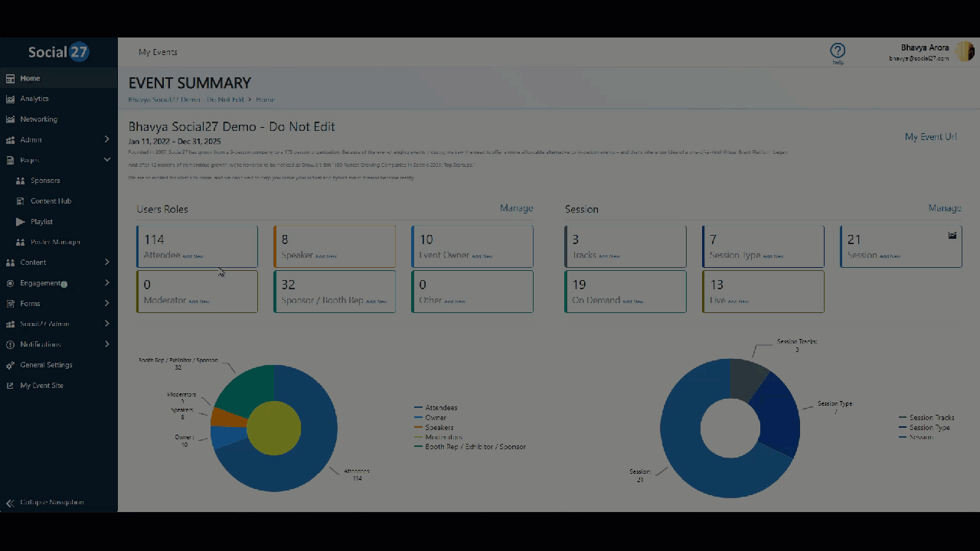Expand the Engagement menu chevron
The width and height of the screenshot is (980, 551).
pyautogui.click(x=107, y=283)
